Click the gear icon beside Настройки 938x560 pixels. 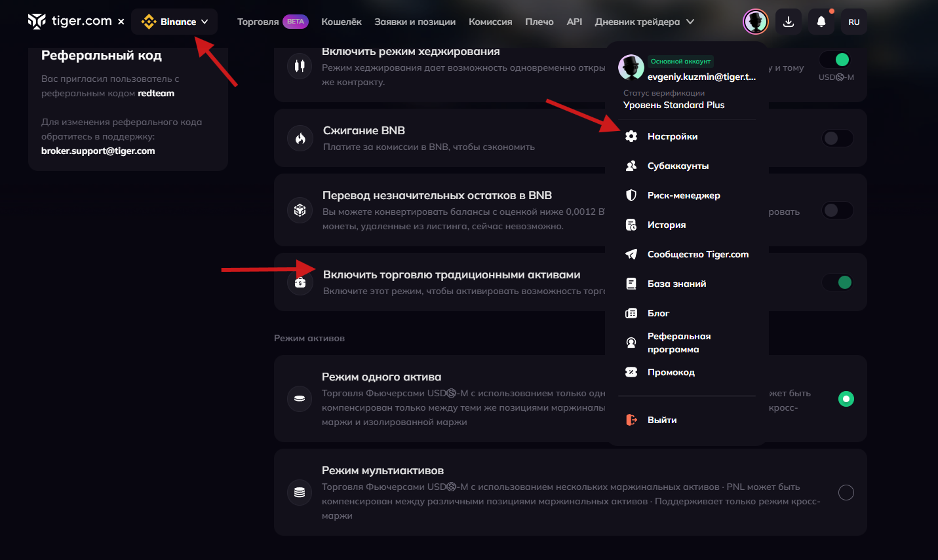click(x=631, y=136)
